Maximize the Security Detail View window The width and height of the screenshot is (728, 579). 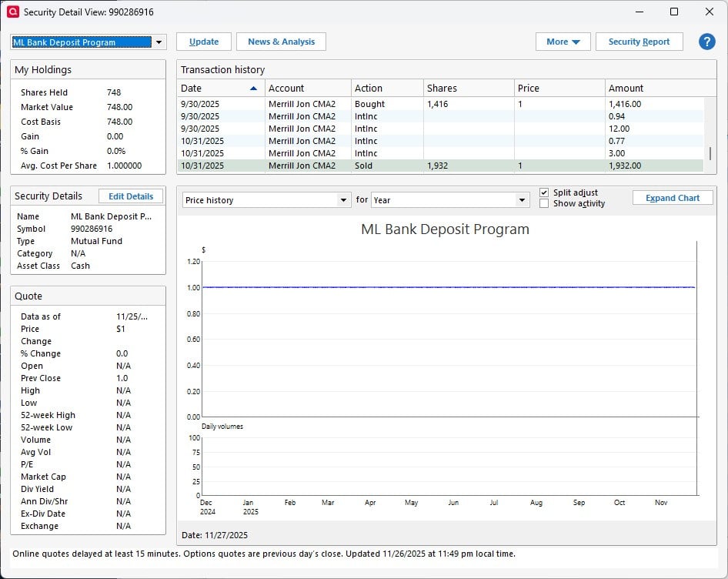(x=673, y=12)
